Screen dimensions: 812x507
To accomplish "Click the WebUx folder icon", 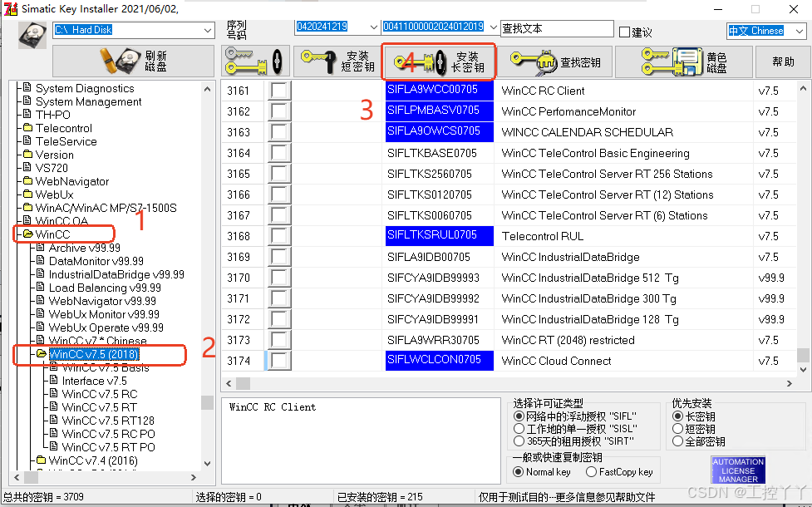I will 28,194.
